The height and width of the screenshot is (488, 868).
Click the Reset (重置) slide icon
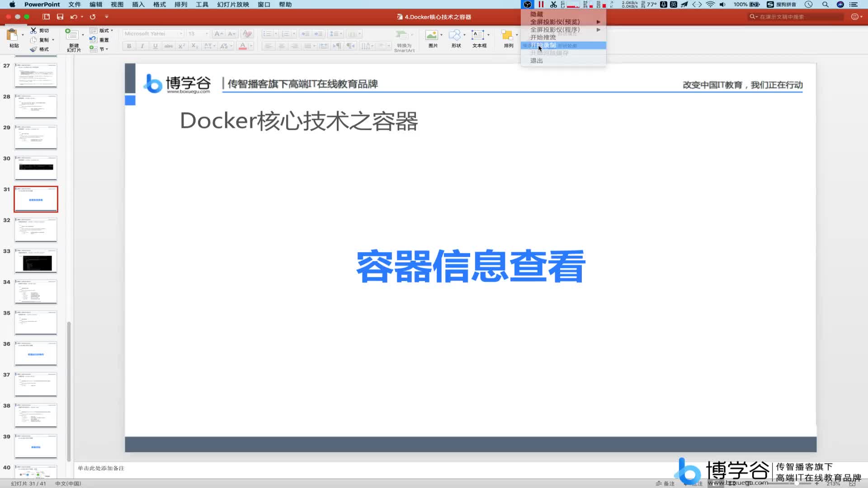pyautogui.click(x=93, y=40)
